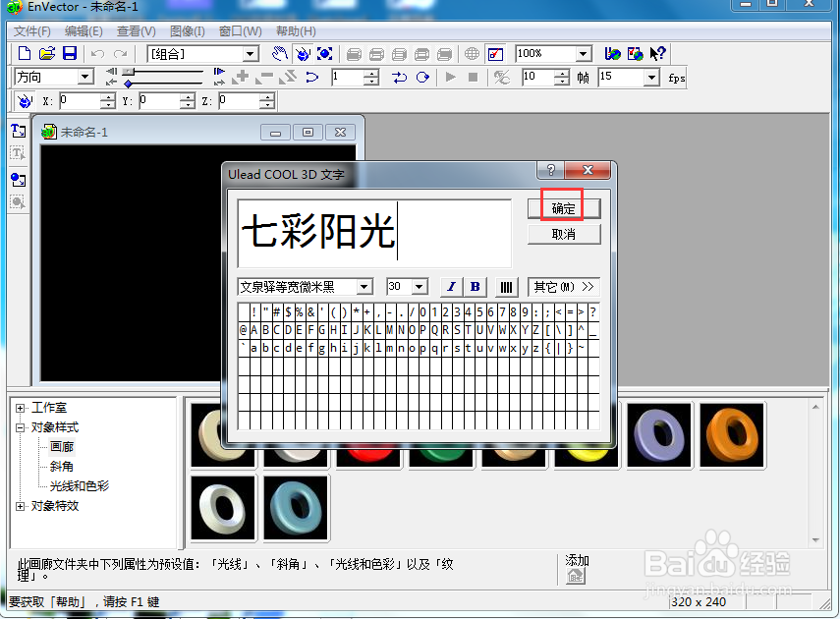Collapse the 对象样式 tree node
Screen dimensions: 840x619
[x=20, y=427]
